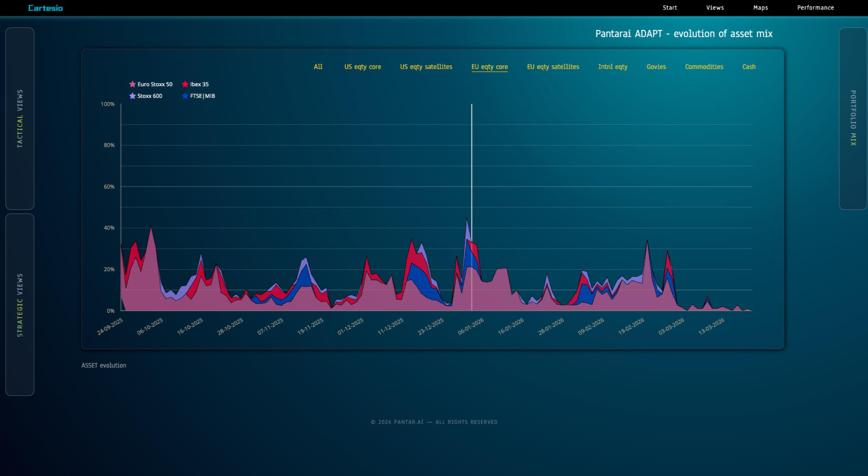
Task: Click the Ibex 35 red star icon
Action: 185,85
